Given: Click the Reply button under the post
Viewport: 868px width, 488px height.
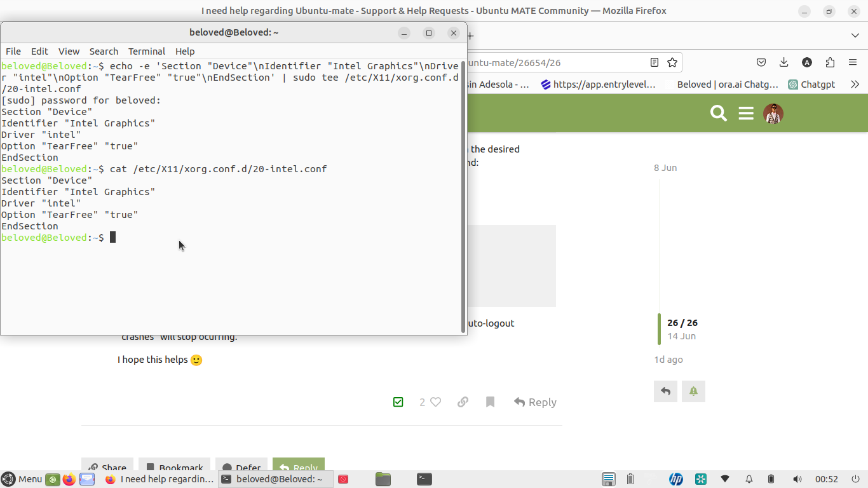Looking at the screenshot, I should 535,402.
